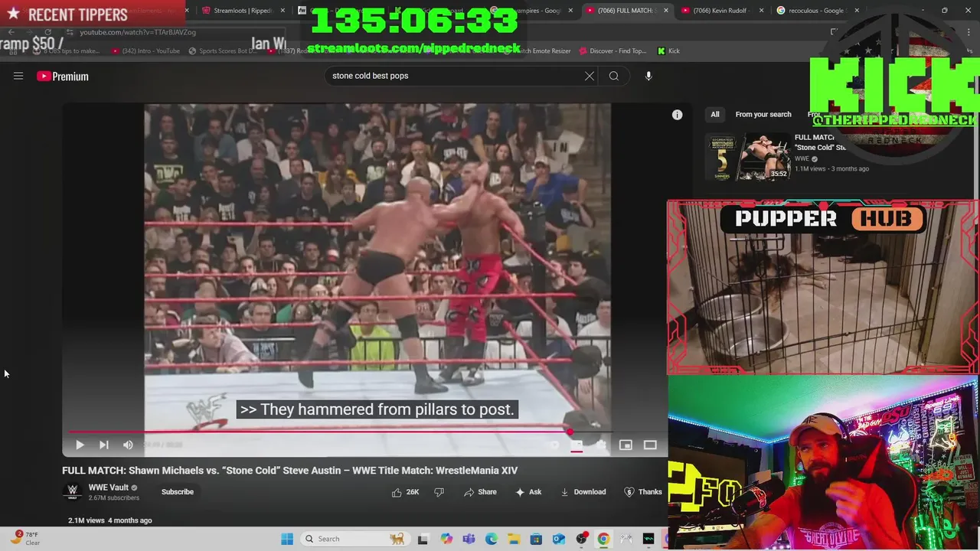Screen dimensions: 980x551
Task: Open Microsoft Edge from the taskbar
Action: 492,539
